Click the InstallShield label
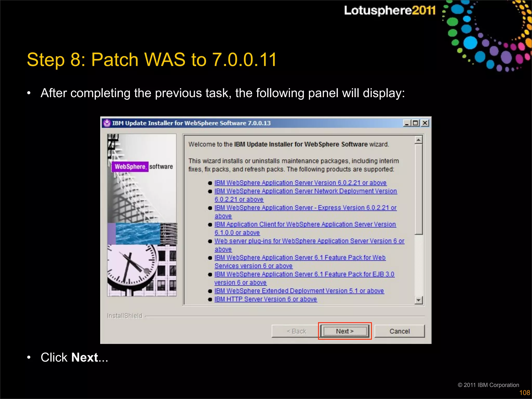This screenshot has height=399, width=532. (125, 316)
